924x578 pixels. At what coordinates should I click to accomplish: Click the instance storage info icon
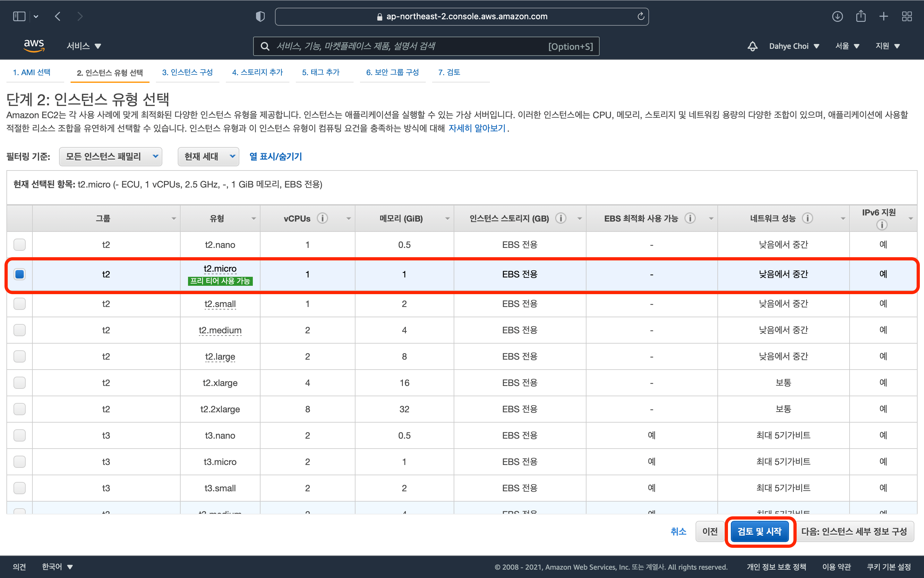560,218
